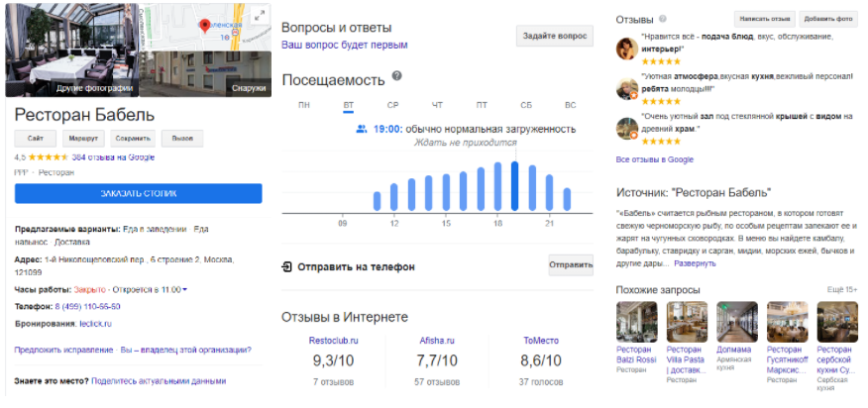Screen dimensions: 868x408
Task: Click five stars under 'Нравится всё' review
Action: (x=661, y=61)
